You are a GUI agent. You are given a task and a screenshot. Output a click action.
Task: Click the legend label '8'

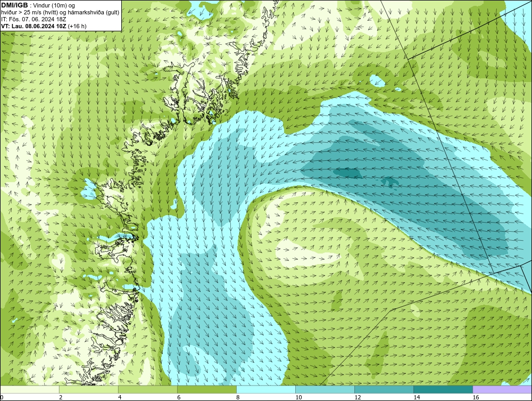(x=238, y=398)
